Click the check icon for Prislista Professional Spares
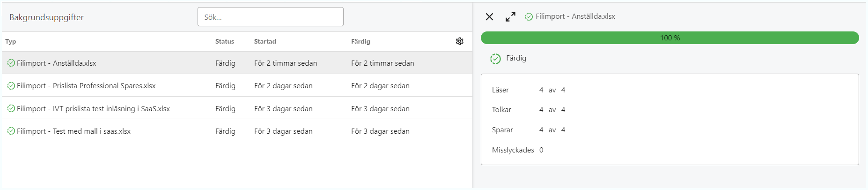This screenshot has height=190, width=868. coord(11,86)
